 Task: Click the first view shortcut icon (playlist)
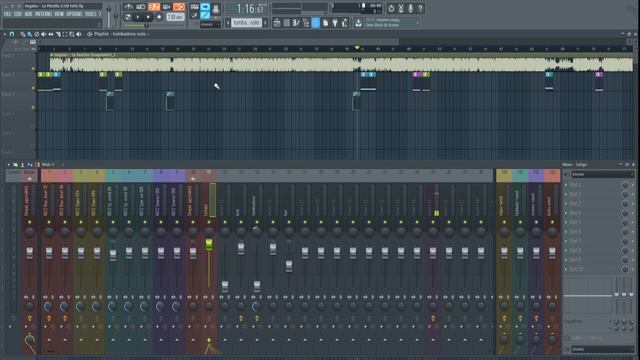tap(277, 23)
